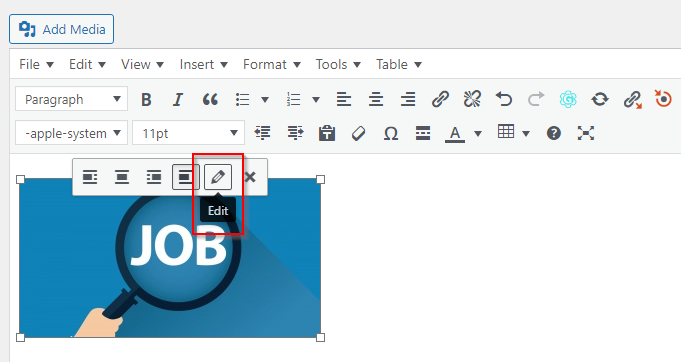Open the File menu

pyautogui.click(x=36, y=64)
